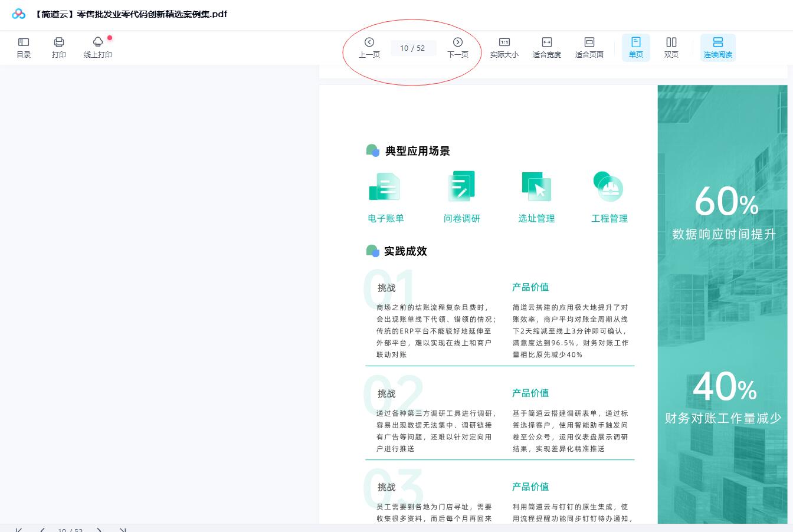Screen dimensions: 793x532
Task: Advance a page with 下一页 chevron
Action: 458,42
